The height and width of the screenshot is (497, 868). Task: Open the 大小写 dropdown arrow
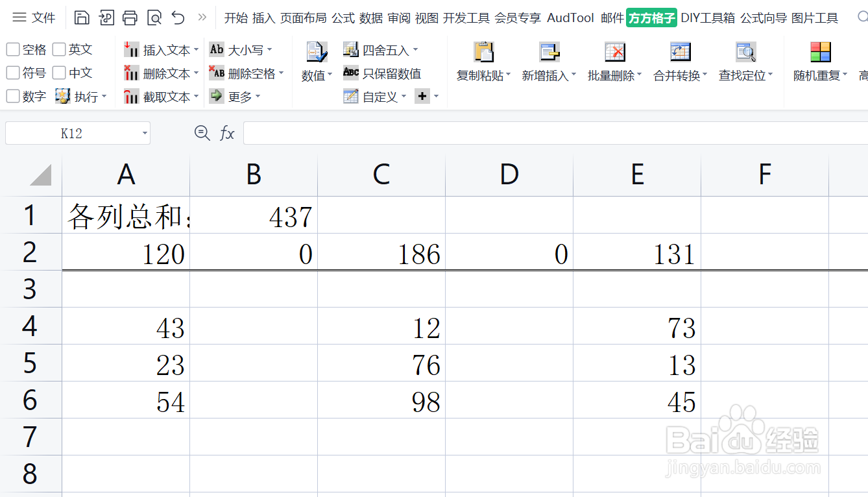click(269, 50)
